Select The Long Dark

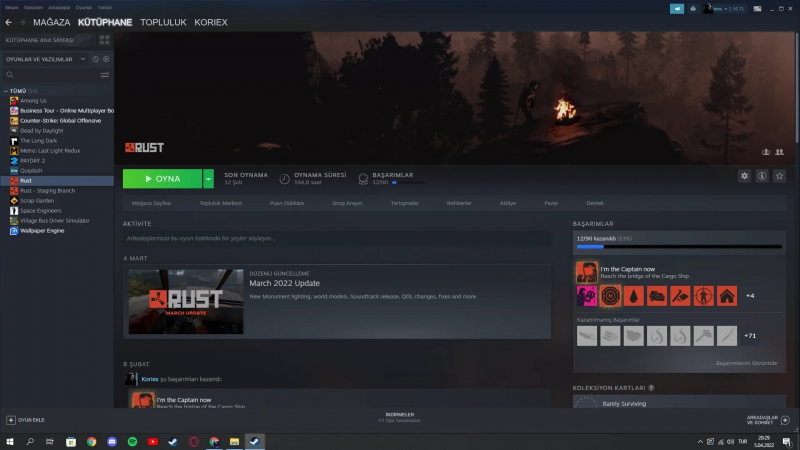tap(39, 140)
